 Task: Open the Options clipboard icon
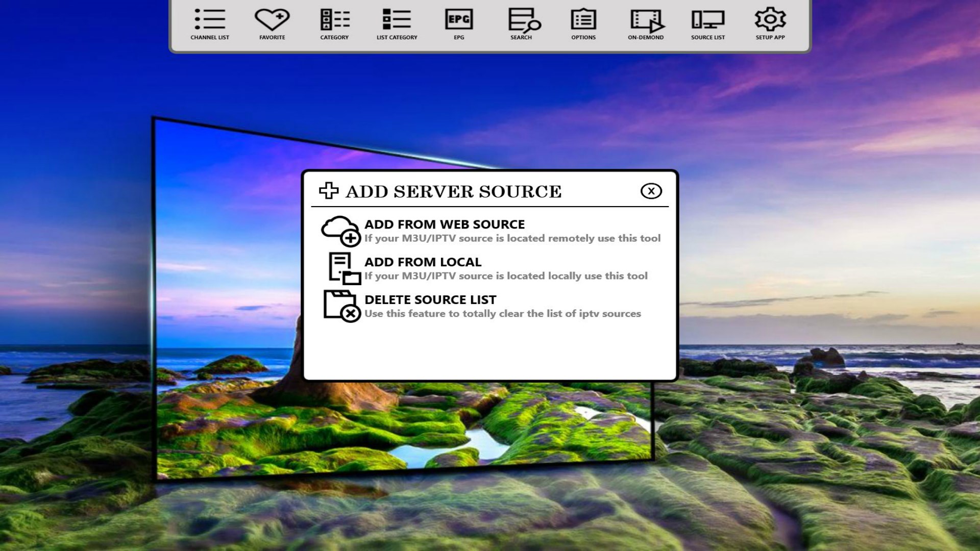[583, 20]
